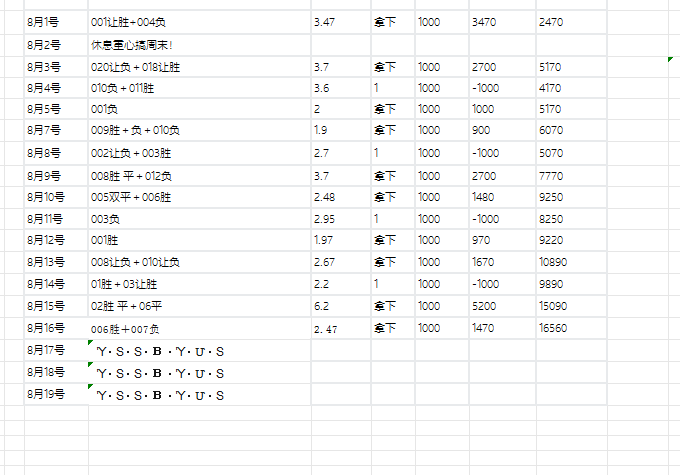Select the profit cell showing 5200

point(485,306)
